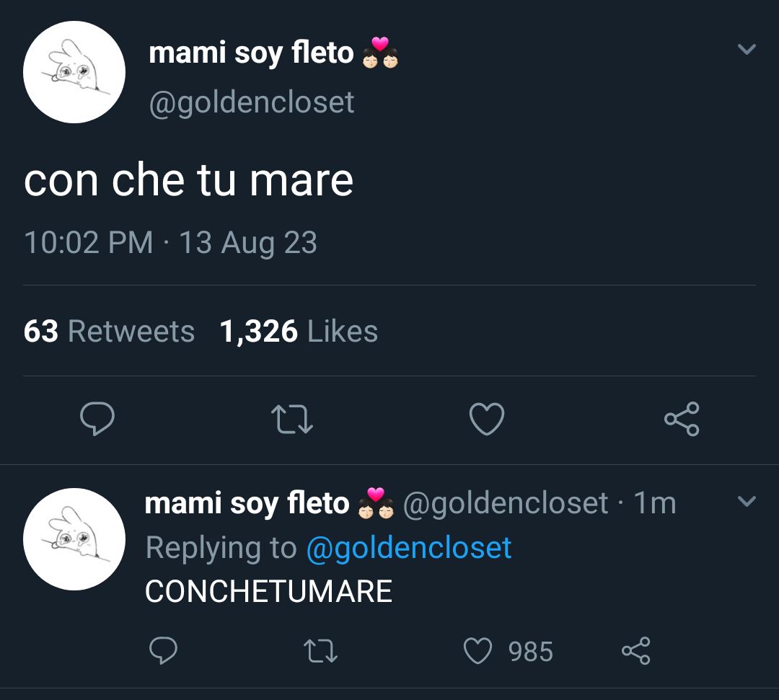Open main tweet author's profile picture
Image resolution: width=779 pixels, height=700 pixels.
pyautogui.click(x=74, y=72)
